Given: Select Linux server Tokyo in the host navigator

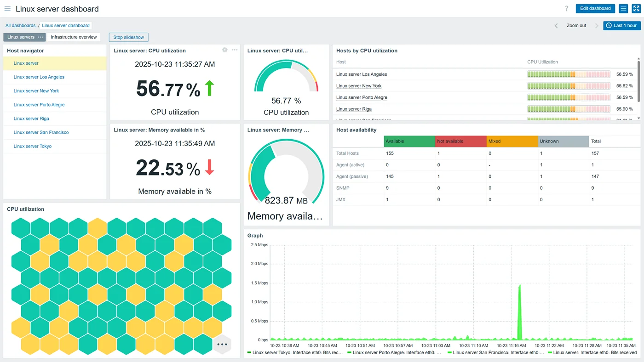Looking at the screenshot, I should 32,146.
